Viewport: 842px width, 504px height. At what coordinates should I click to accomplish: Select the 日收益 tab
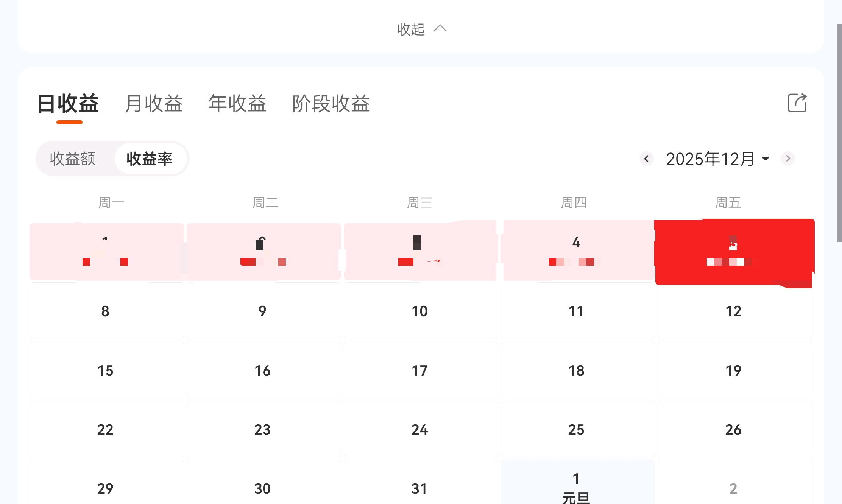pyautogui.click(x=69, y=104)
